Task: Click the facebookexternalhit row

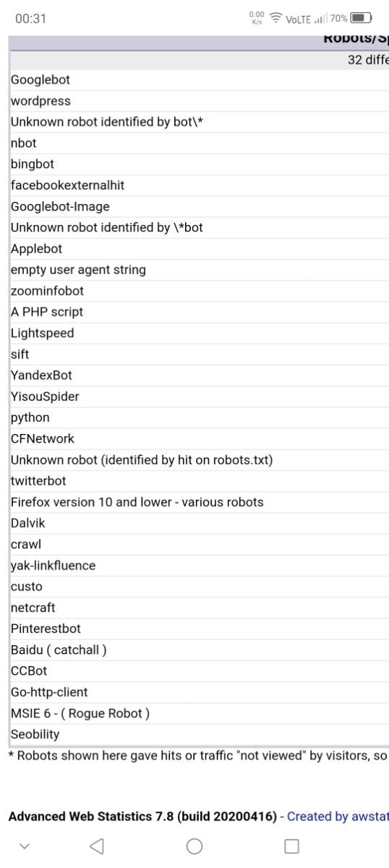Action: click(199, 185)
